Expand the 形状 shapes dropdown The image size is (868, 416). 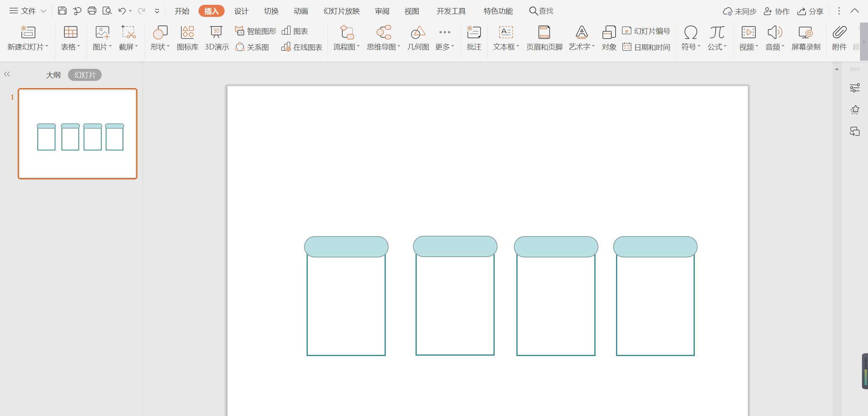(168, 47)
